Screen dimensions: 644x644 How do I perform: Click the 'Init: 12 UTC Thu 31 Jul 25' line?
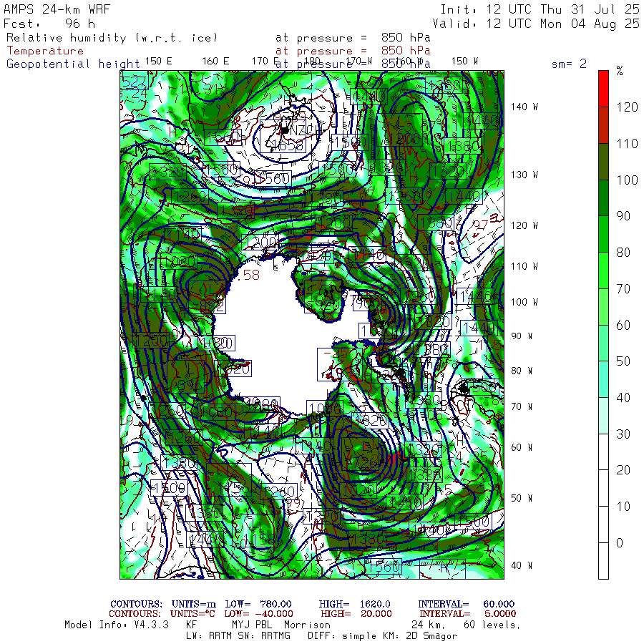click(540, 9)
